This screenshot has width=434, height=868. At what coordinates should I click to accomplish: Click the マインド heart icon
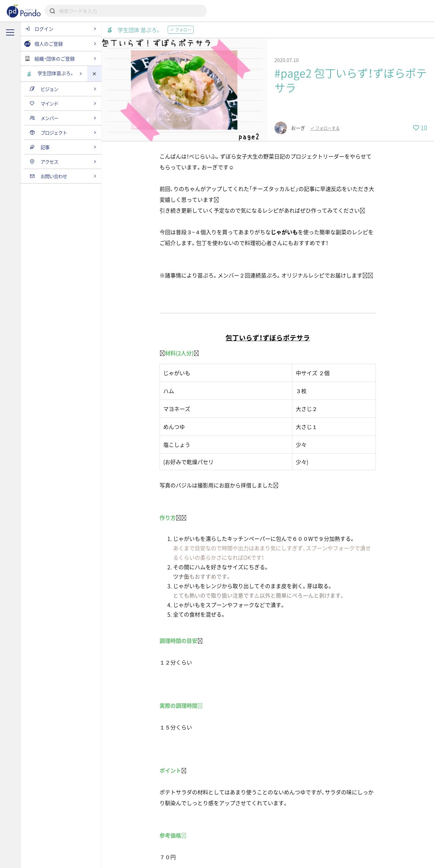pos(32,103)
